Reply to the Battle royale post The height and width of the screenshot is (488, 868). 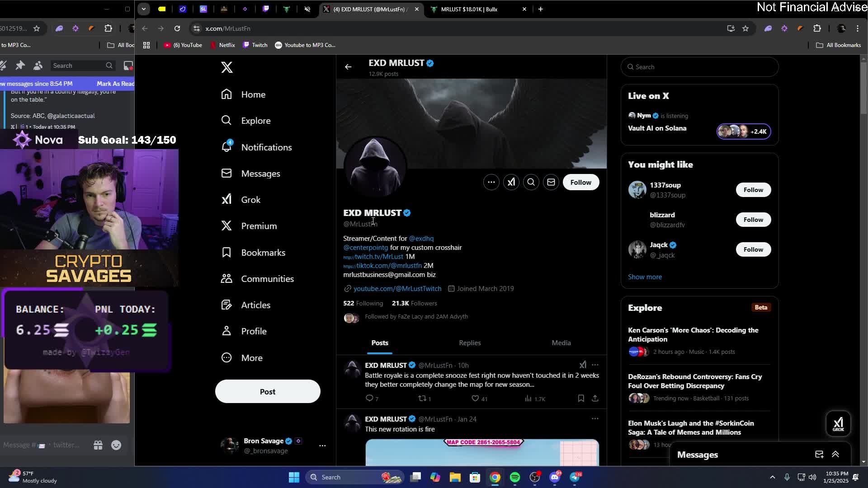[372, 399]
